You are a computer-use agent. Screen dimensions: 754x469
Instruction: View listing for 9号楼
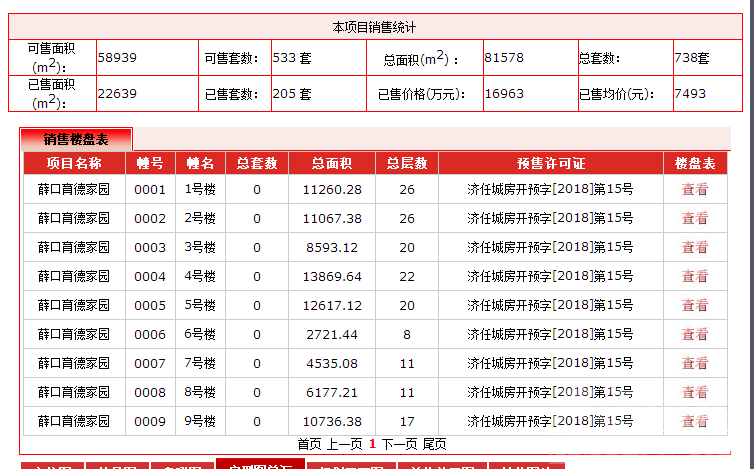[695, 421]
